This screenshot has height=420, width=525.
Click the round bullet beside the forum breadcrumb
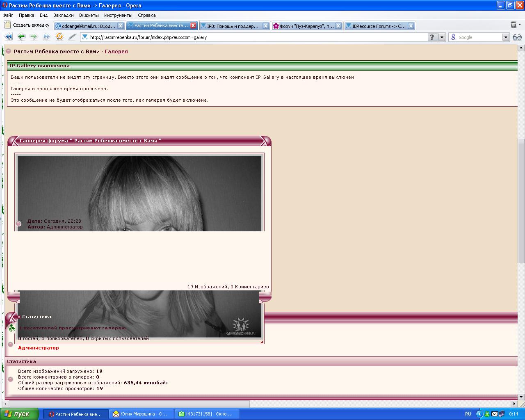click(x=8, y=51)
